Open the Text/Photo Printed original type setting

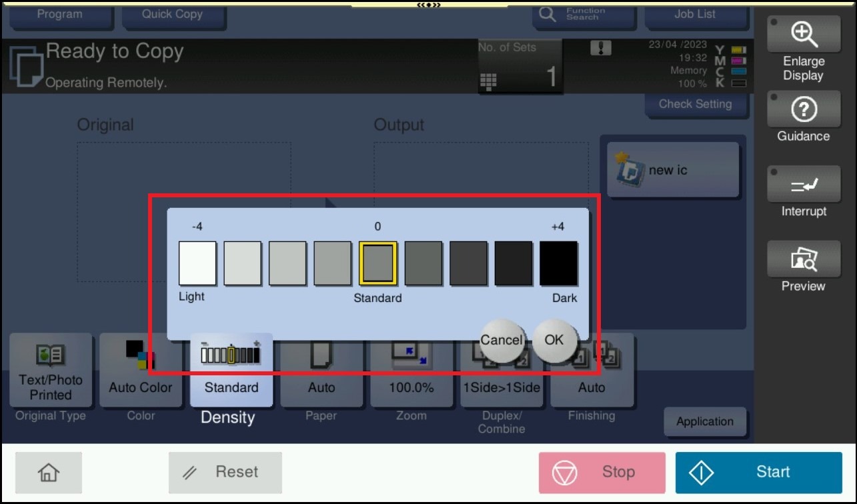click(51, 371)
